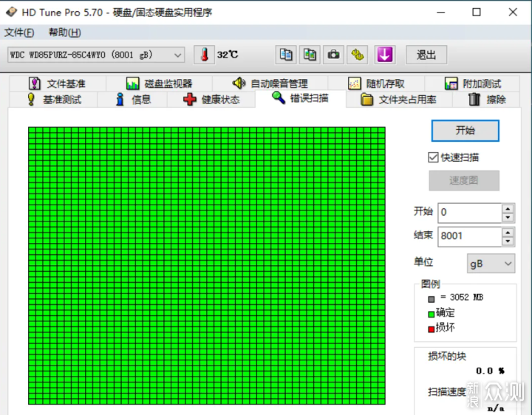Increase the 结束 value with up arrow
The width and height of the screenshot is (532, 415).
tap(508, 232)
